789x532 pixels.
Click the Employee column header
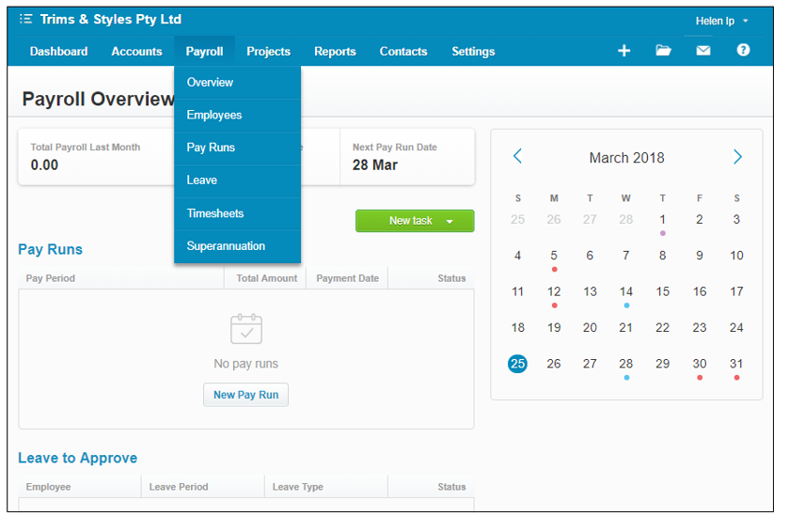(48, 487)
